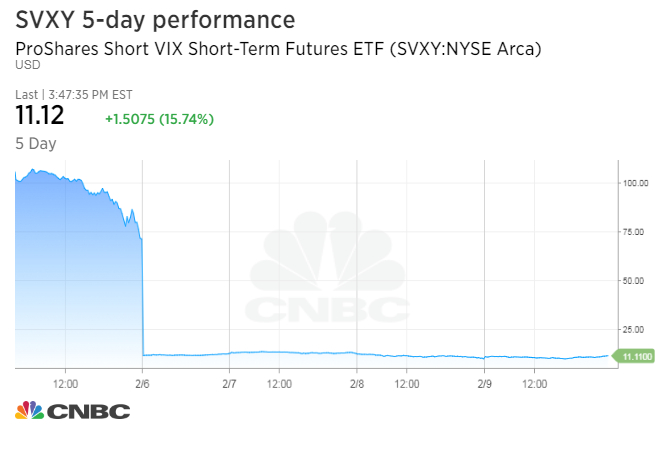Click the CNBC peacock logo at bottom left
670x450 pixels.
72,411
